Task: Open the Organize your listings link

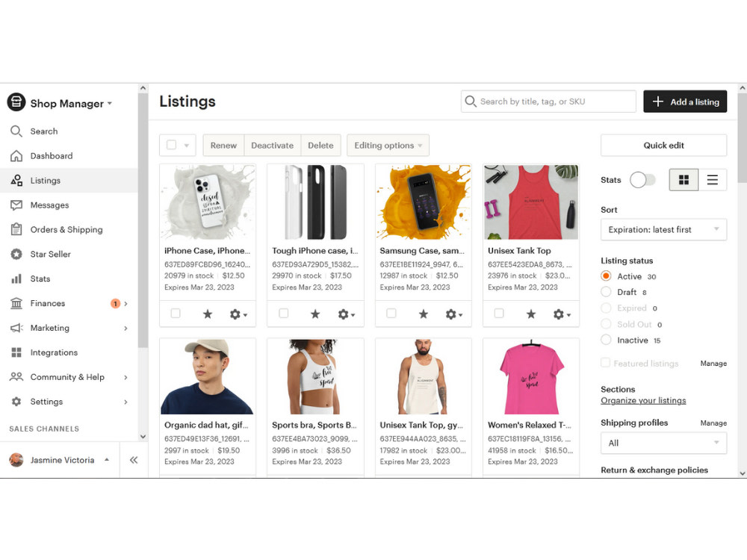Action: 643,400
